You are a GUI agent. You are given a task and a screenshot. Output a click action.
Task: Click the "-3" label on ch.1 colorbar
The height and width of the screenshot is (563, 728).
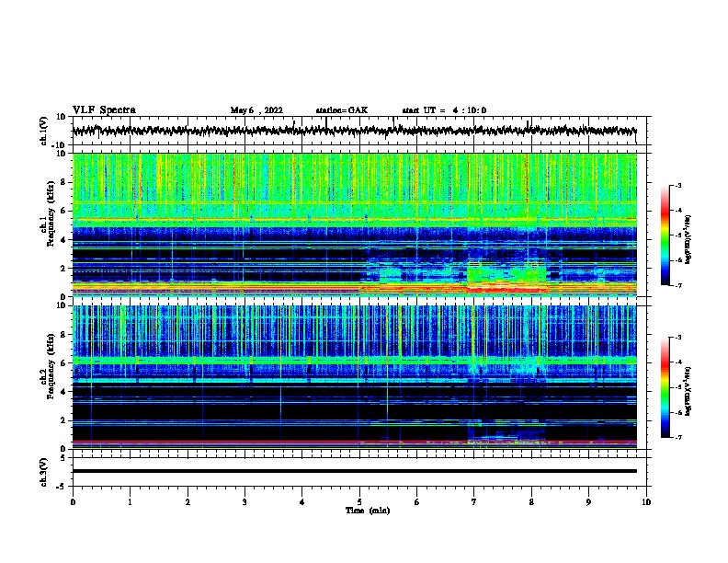point(677,186)
